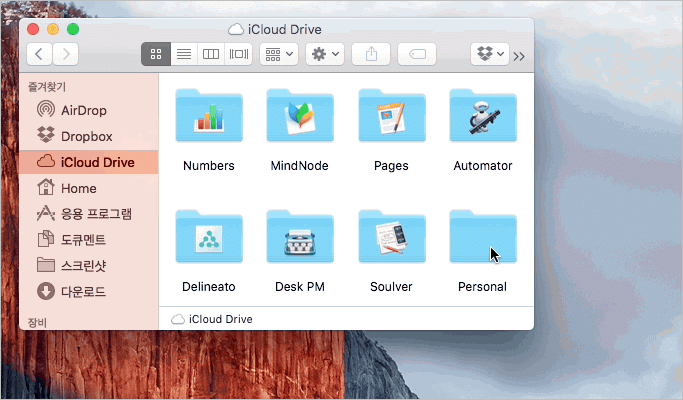Click the 즐겨찾기 sidebar section header

[x=47, y=87]
